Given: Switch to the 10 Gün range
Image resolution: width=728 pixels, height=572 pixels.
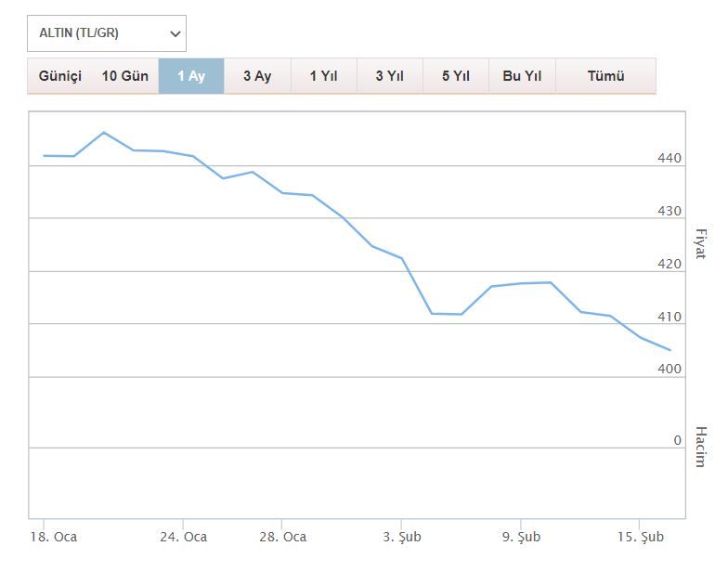Looking at the screenshot, I should (x=124, y=76).
